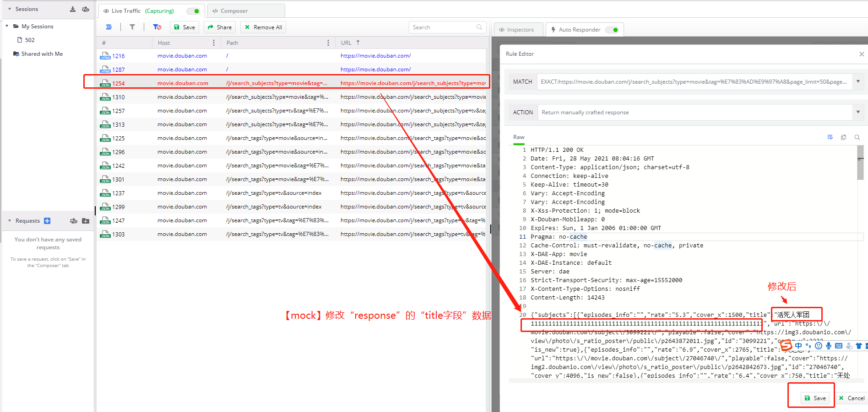Click the Remove All button
Image resolution: width=868 pixels, height=412 pixels.
[x=263, y=27]
